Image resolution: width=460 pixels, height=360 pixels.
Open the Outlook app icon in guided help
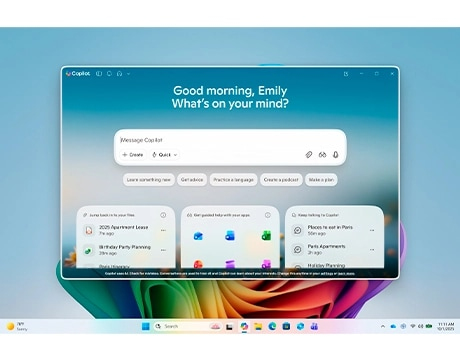pyautogui.click(x=198, y=236)
